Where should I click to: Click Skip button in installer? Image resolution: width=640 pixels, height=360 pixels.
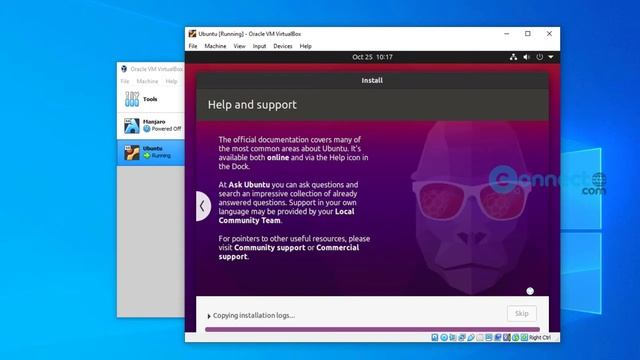pos(522,313)
